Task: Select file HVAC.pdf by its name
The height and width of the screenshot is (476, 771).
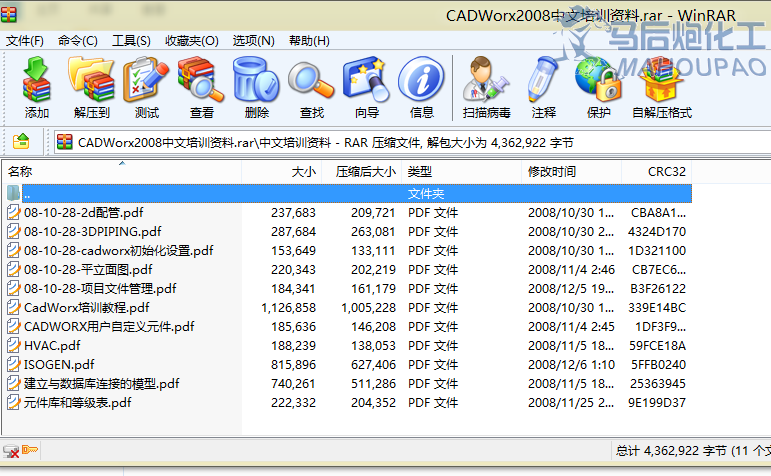Action: coord(52,346)
